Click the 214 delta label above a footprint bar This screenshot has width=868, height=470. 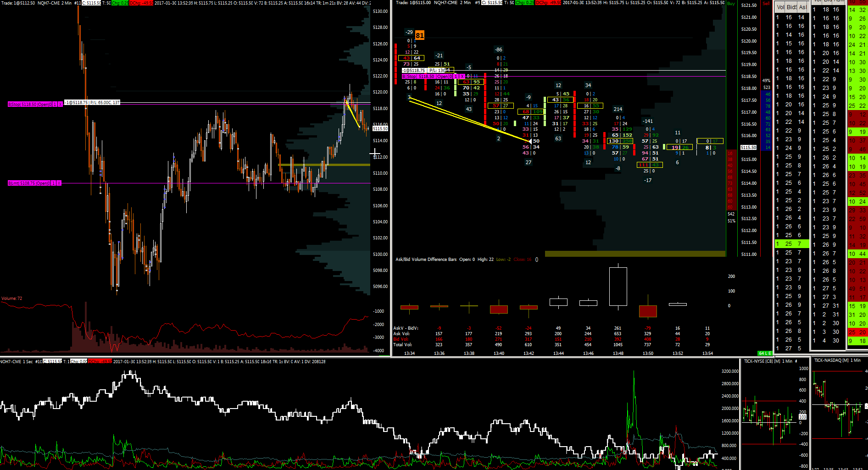[x=618, y=109]
